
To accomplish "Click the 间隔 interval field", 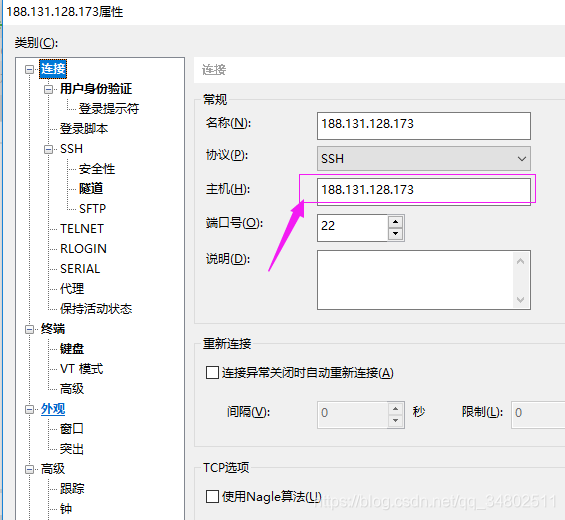I will tap(352, 415).
